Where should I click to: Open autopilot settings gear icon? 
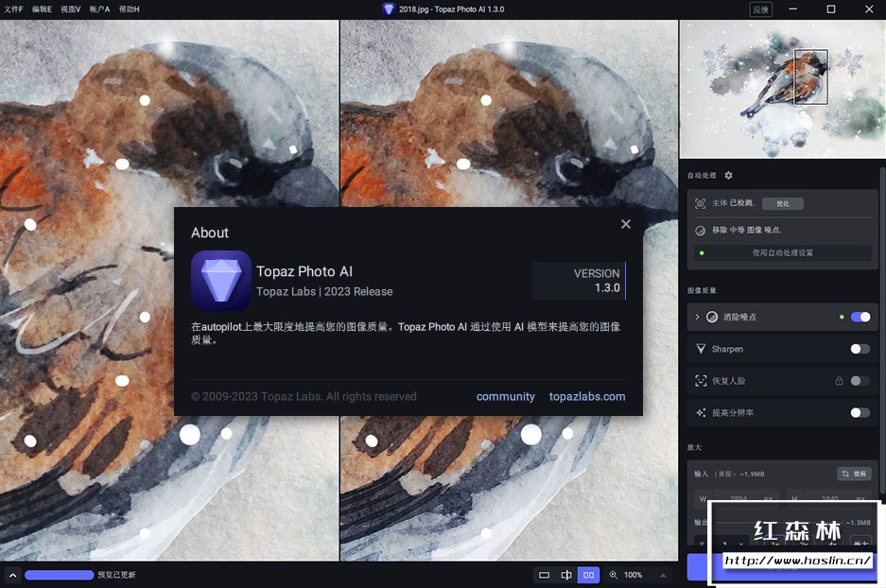pyautogui.click(x=728, y=176)
